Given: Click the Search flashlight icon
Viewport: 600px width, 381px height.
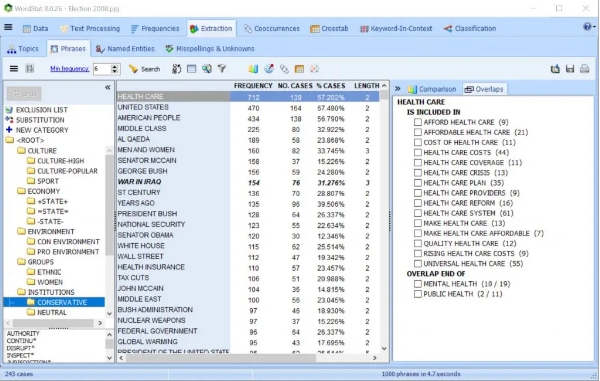Looking at the screenshot, I should (133, 69).
